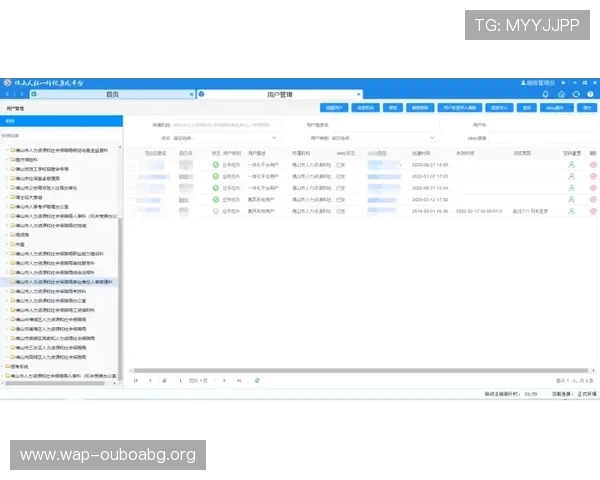Viewport: 600px width, 480px height.
Task: Click the 用户批量导入模板 button
Action: (460, 108)
